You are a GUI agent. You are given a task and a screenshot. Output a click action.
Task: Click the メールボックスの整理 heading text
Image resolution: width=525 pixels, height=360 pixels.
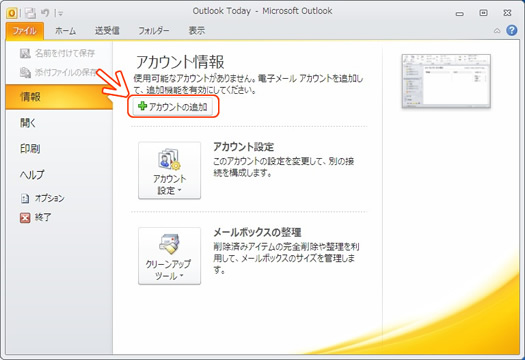click(x=257, y=232)
